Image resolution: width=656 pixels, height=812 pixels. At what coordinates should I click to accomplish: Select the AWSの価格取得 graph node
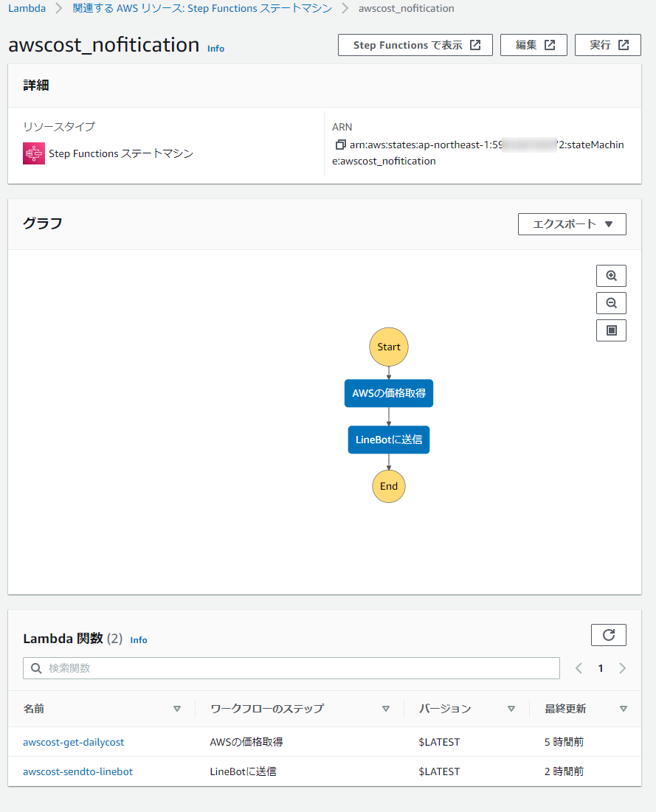click(x=389, y=394)
